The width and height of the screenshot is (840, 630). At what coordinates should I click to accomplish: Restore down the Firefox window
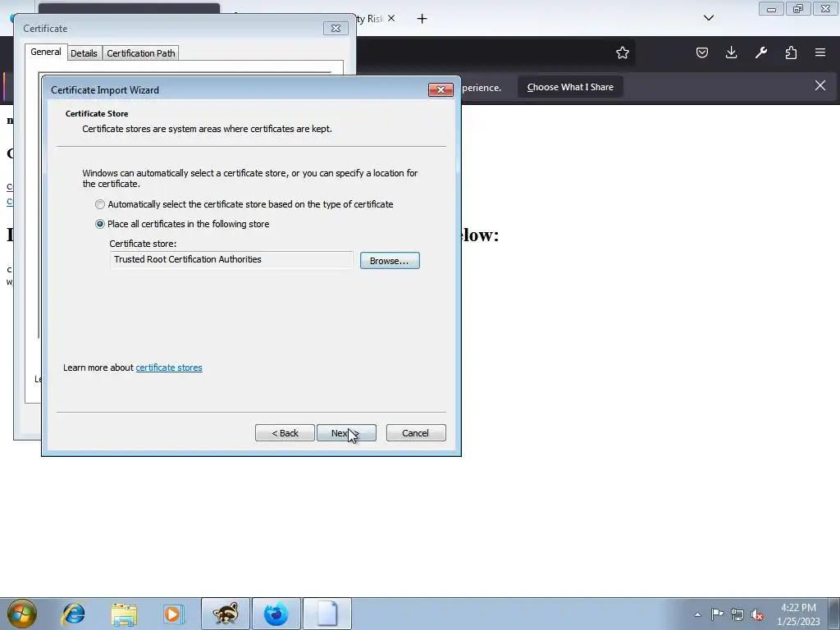797,9
